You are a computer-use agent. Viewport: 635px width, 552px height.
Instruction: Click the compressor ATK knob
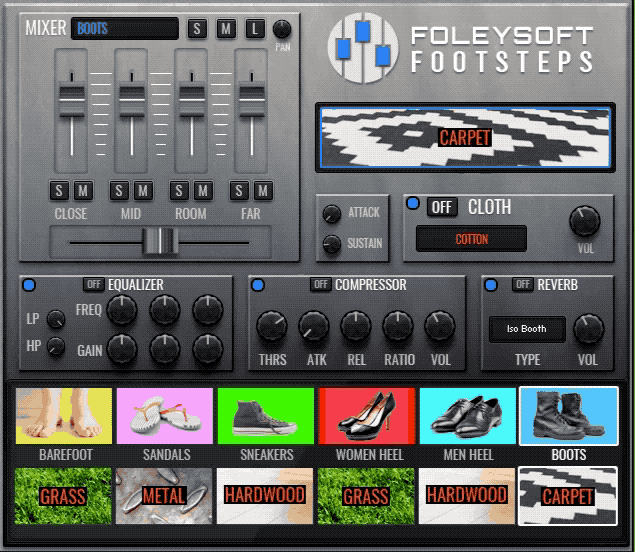click(314, 326)
